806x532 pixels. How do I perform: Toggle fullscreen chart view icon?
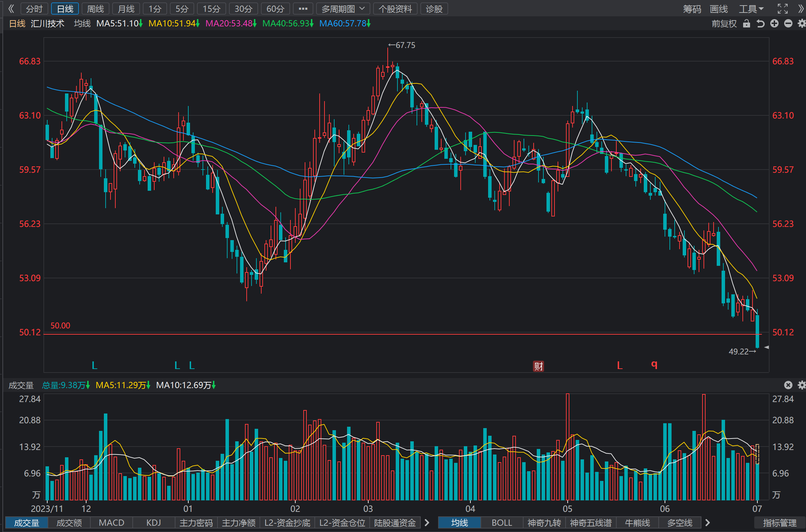pyautogui.click(x=782, y=9)
